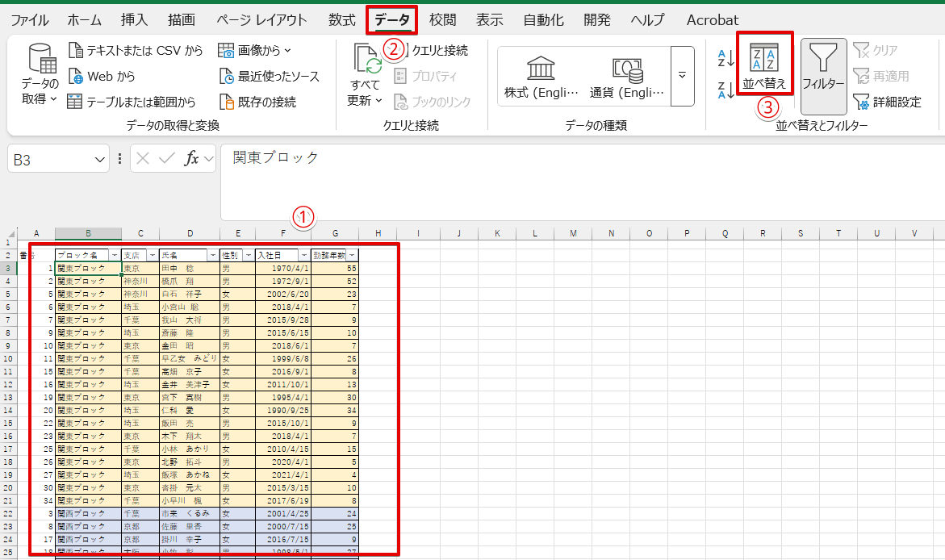Choose the 通貨 (English) data type
The width and height of the screenshot is (945, 560).
pyautogui.click(x=627, y=77)
